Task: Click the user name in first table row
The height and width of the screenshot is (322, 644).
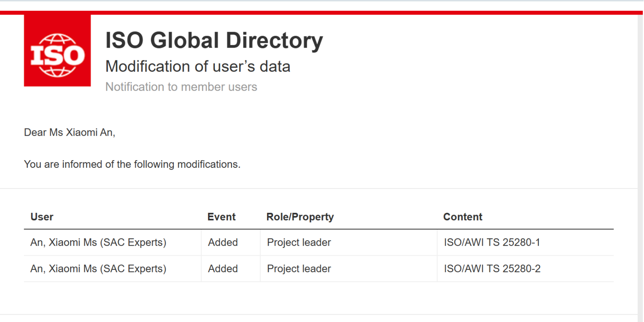Action: pos(98,242)
